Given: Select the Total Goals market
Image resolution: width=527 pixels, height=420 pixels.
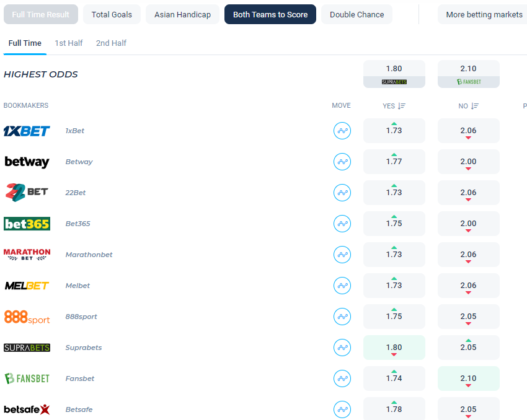Looking at the screenshot, I should (112, 14).
